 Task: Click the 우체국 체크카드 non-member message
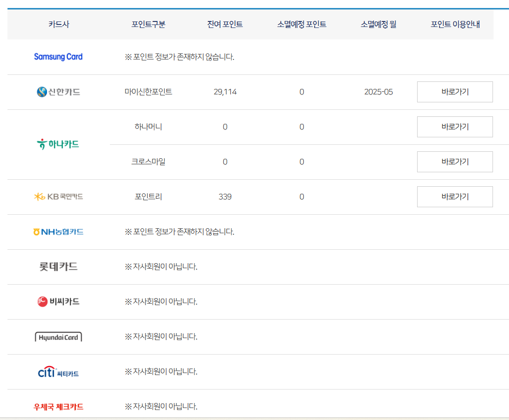point(161,407)
